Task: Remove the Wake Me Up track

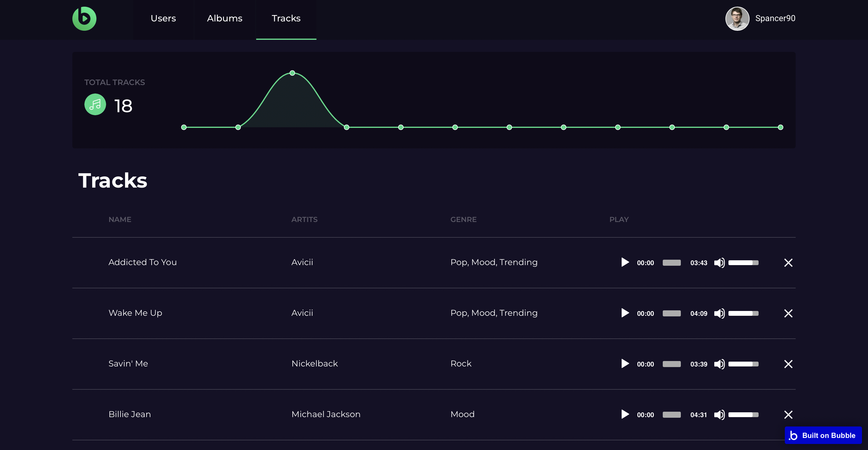Action: point(788,313)
